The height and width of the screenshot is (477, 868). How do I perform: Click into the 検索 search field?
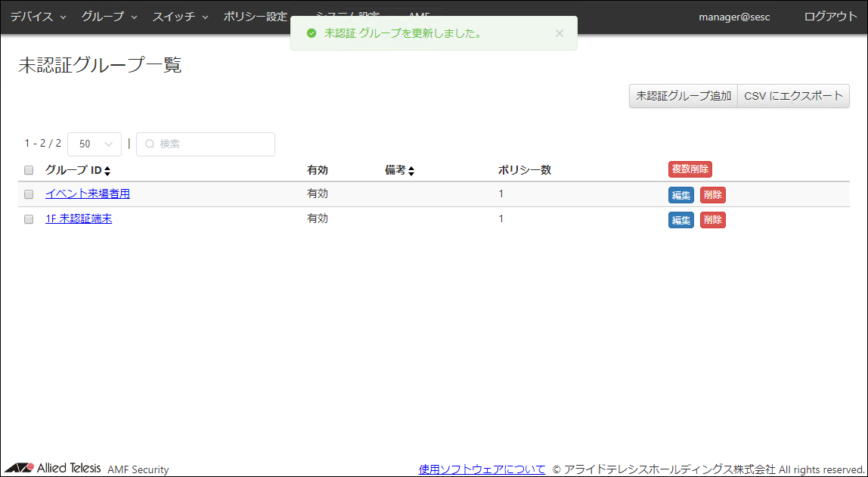(212, 144)
